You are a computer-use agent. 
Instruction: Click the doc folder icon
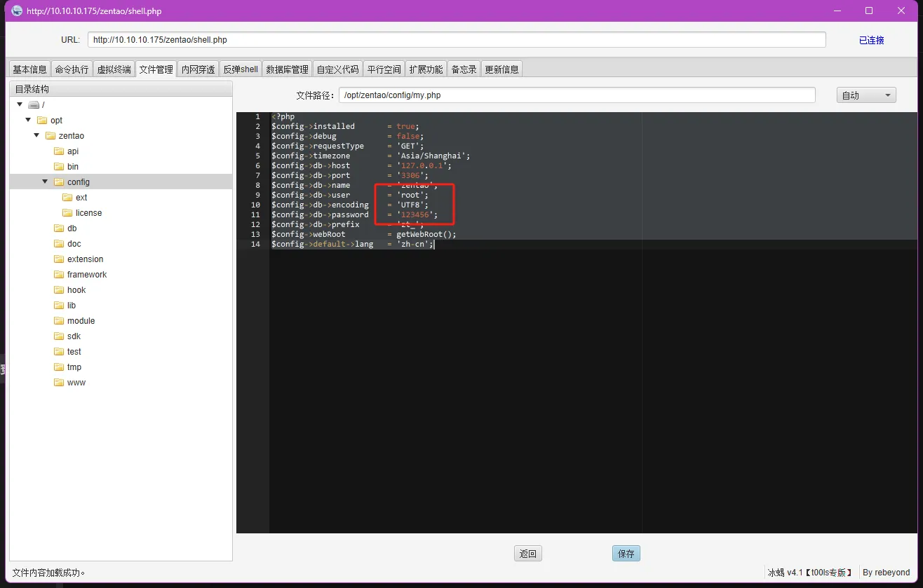[59, 244]
